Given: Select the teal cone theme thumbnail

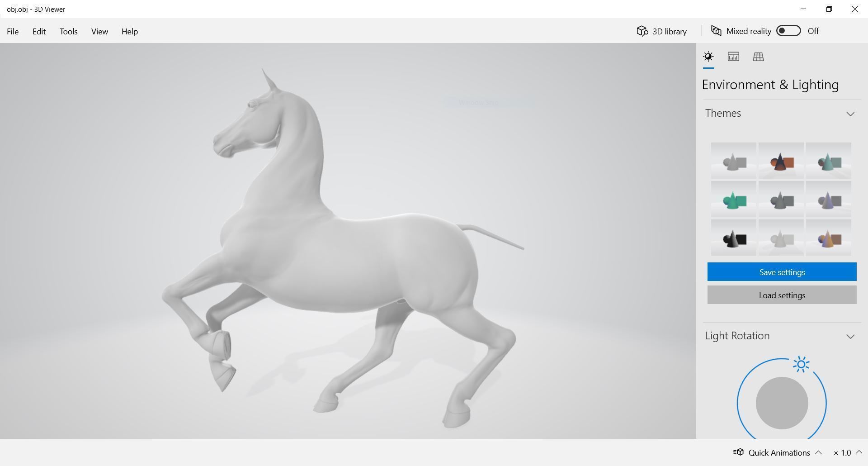Looking at the screenshot, I should coord(829,161).
